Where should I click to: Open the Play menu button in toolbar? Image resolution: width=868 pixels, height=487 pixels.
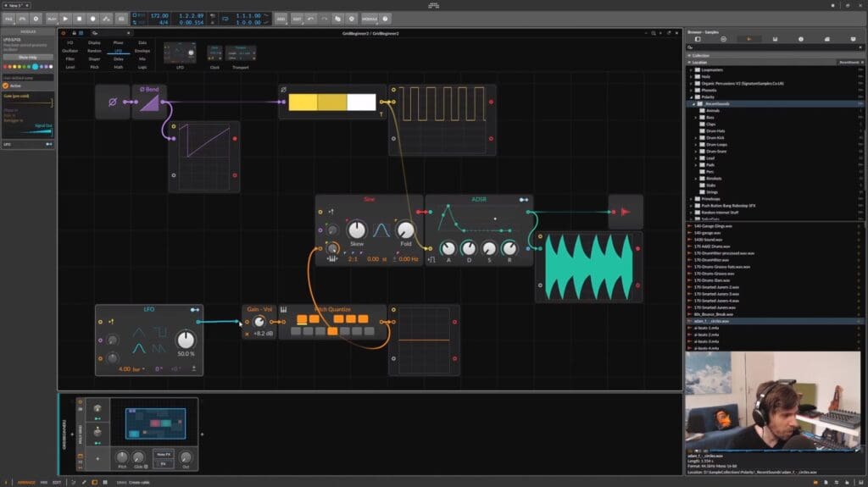pyautogui.click(x=52, y=19)
